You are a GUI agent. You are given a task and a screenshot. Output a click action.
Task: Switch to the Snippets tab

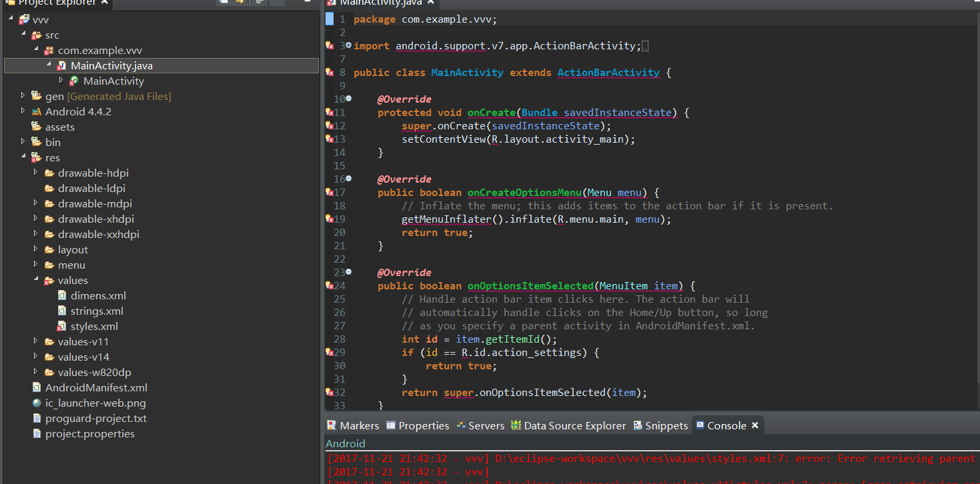click(660, 425)
